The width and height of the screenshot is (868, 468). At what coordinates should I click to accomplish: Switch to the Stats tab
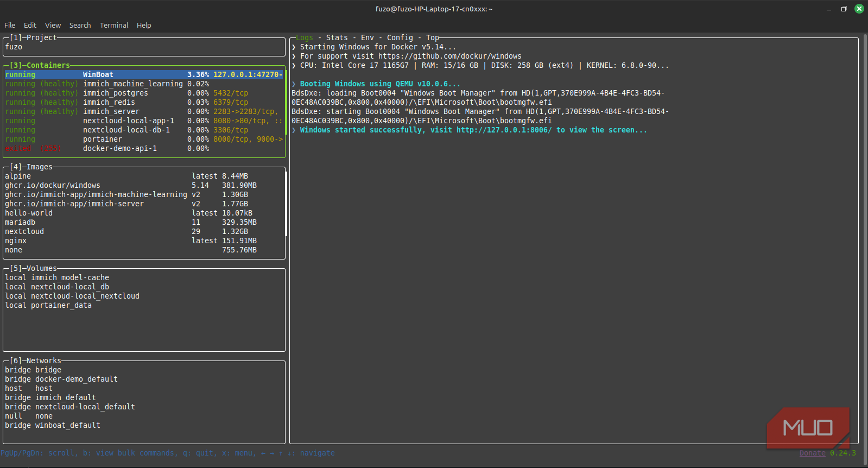pyautogui.click(x=337, y=38)
